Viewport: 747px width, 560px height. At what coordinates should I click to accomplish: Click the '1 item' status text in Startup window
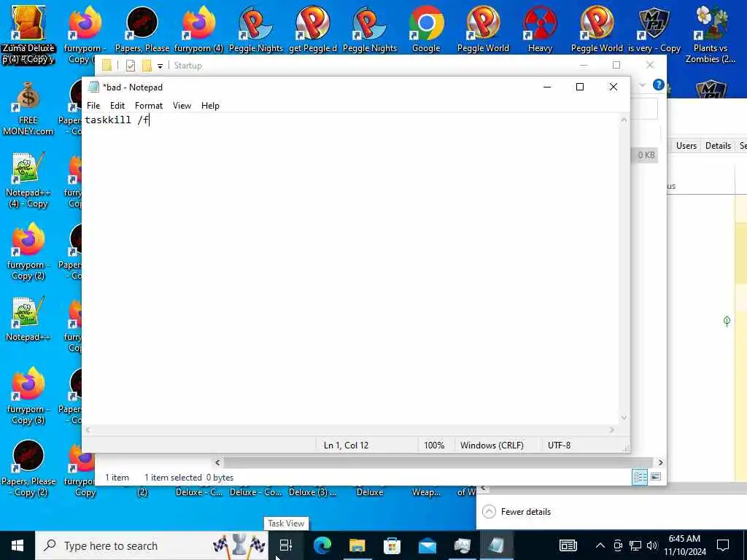pos(117,478)
